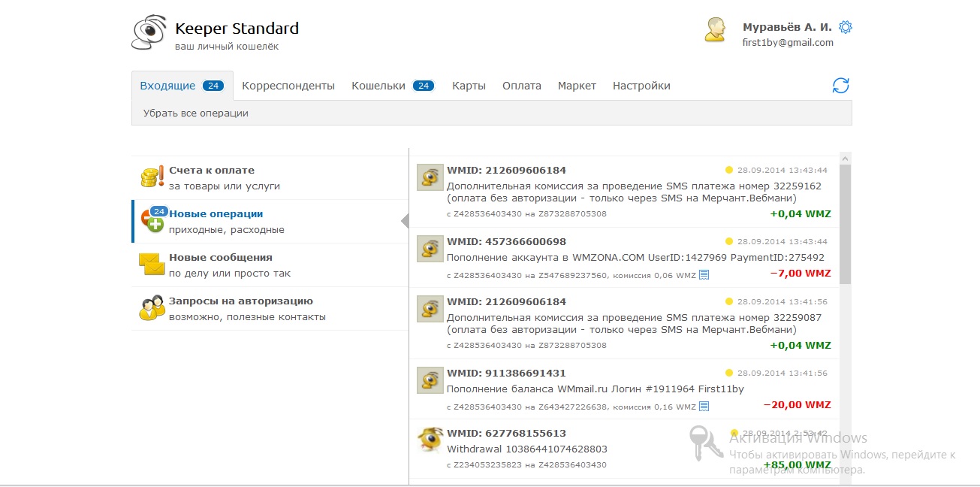Click the avatar of WMID 457366600698
980x487 pixels.
[x=430, y=249]
